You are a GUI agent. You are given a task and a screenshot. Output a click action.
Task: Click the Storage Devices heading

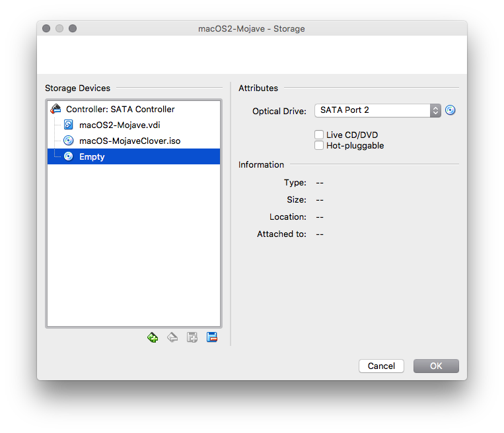click(x=77, y=88)
